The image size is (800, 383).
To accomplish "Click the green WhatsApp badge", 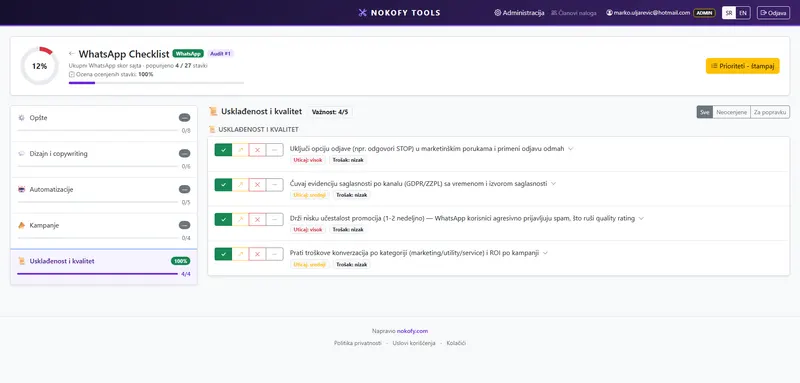I will pos(188,54).
